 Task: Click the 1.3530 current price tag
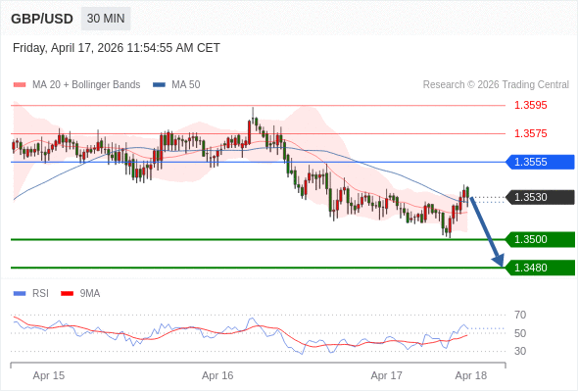540,197
